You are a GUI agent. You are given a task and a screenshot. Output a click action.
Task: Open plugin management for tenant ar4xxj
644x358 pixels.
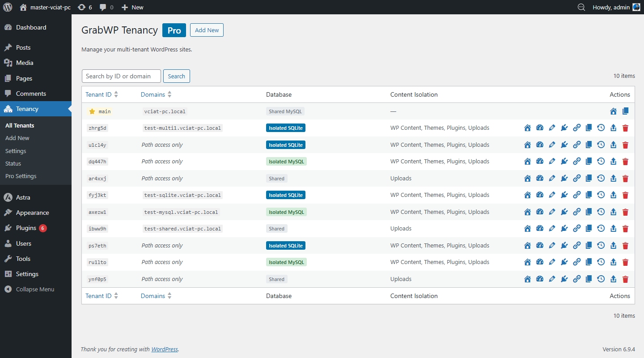tap(564, 178)
